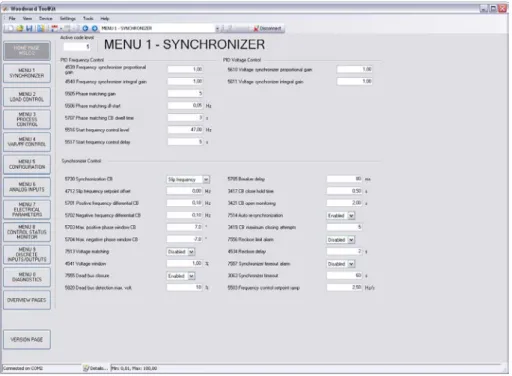Click the 5705 Breaker delay field
Screen dimensions: 512x376
(345, 179)
